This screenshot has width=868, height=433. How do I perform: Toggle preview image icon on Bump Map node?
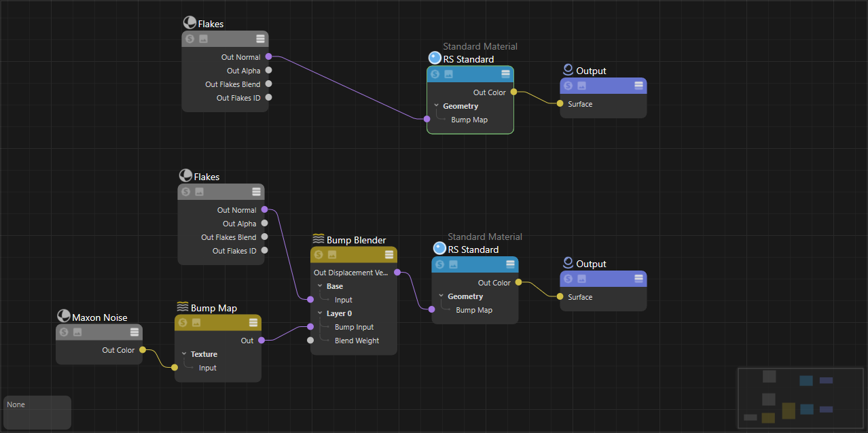pos(196,323)
